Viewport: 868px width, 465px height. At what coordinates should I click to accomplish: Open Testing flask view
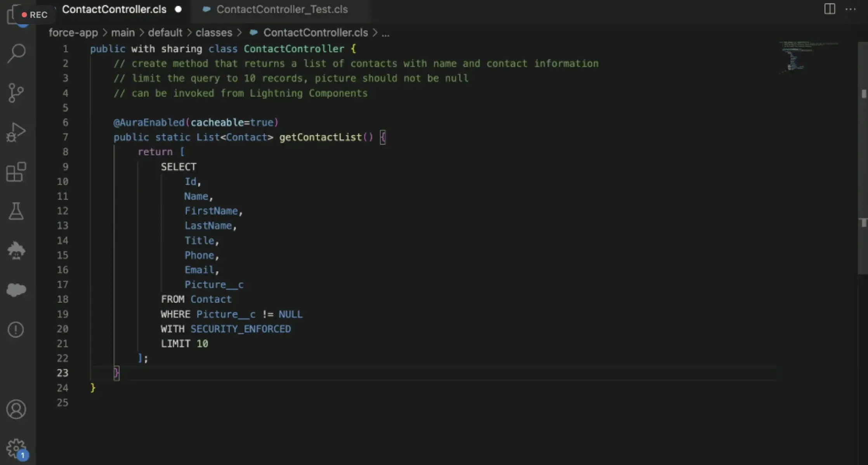click(x=16, y=211)
